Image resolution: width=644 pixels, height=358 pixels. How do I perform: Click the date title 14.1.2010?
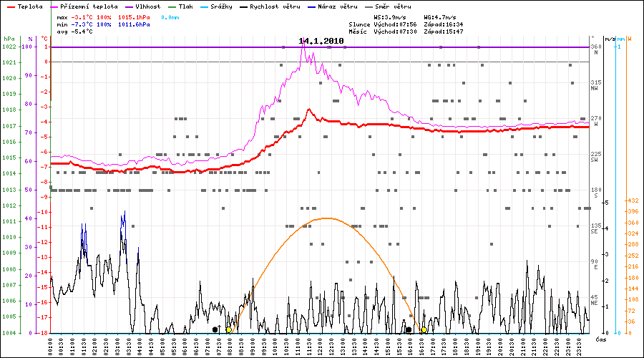(x=321, y=42)
